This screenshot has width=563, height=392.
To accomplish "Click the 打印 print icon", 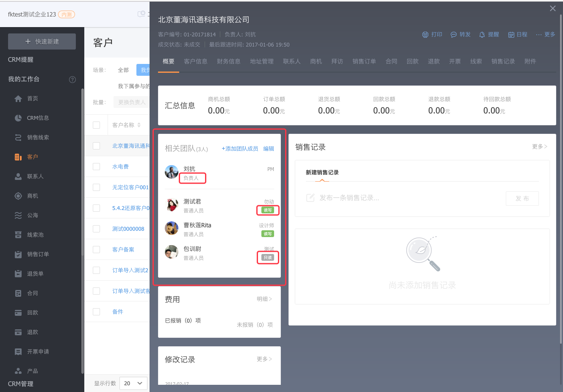I will pos(425,35).
